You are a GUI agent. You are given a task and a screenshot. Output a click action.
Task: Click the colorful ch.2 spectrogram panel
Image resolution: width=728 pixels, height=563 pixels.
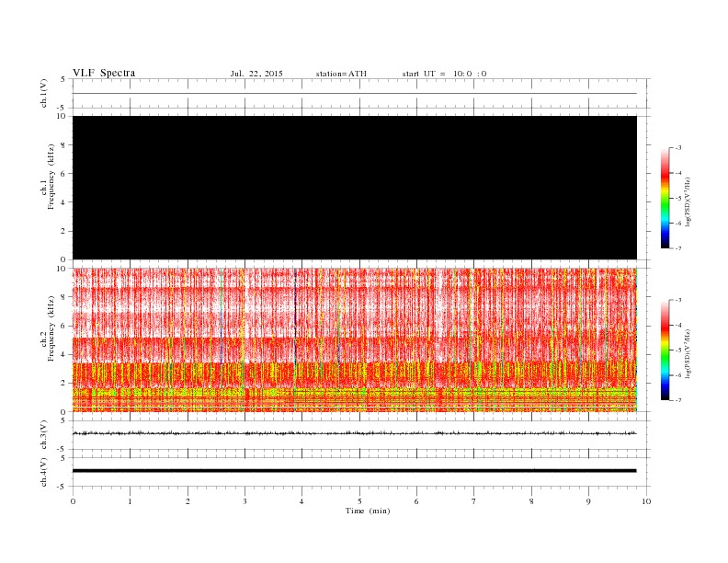coord(355,340)
